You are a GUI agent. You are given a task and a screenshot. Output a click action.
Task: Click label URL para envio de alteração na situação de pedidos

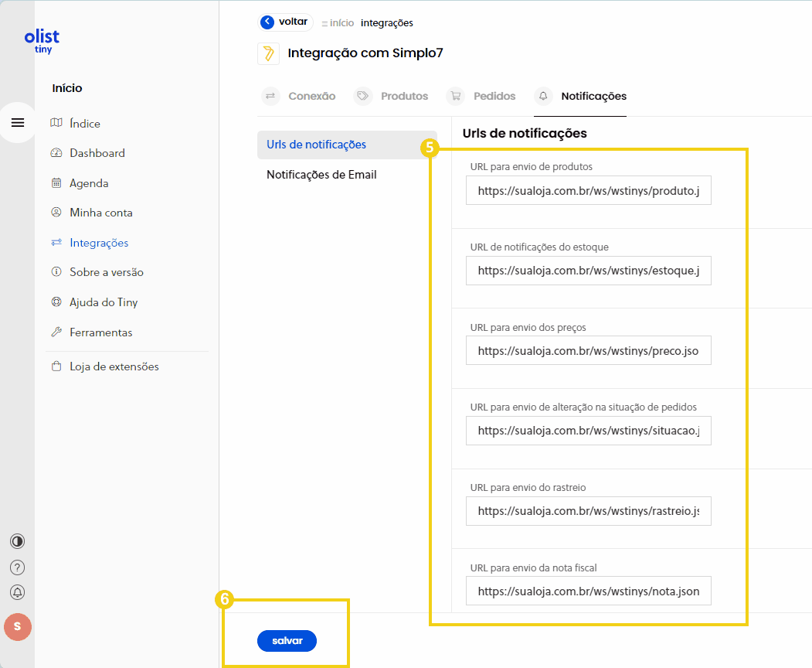click(x=583, y=407)
